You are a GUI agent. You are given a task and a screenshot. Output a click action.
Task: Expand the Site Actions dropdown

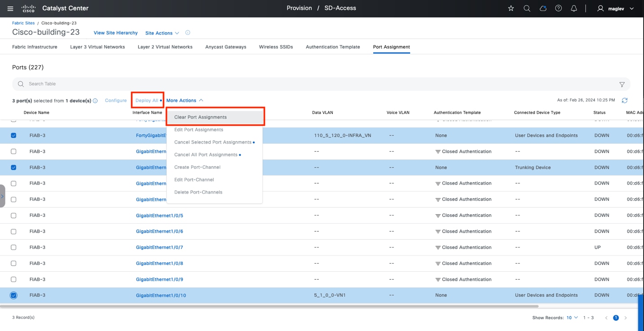pos(162,33)
